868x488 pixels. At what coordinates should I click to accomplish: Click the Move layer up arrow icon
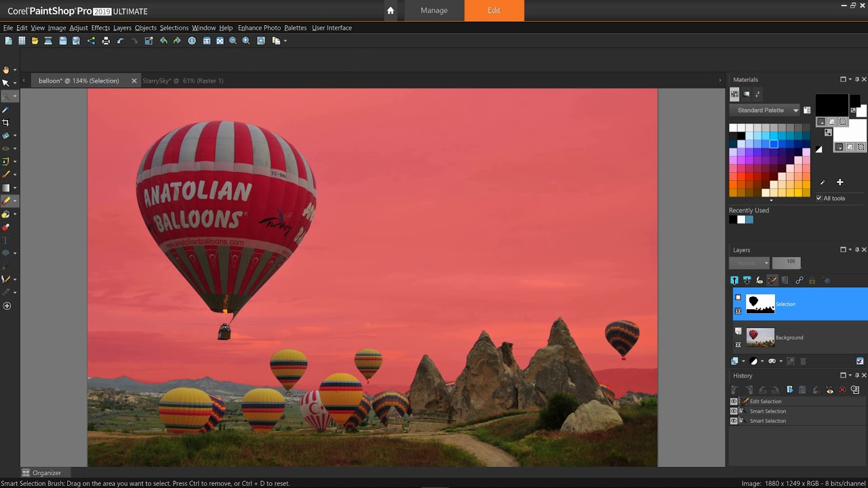point(734,280)
